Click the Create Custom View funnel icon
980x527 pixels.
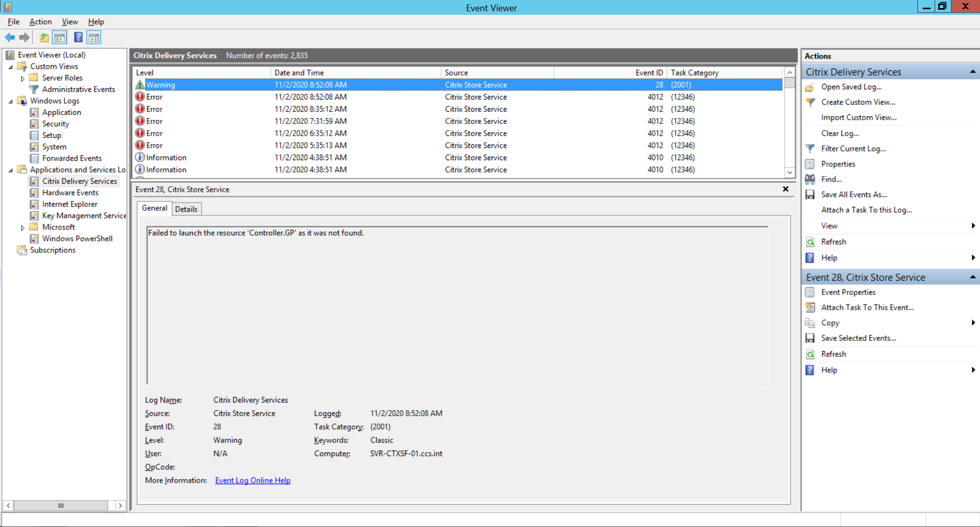point(810,102)
